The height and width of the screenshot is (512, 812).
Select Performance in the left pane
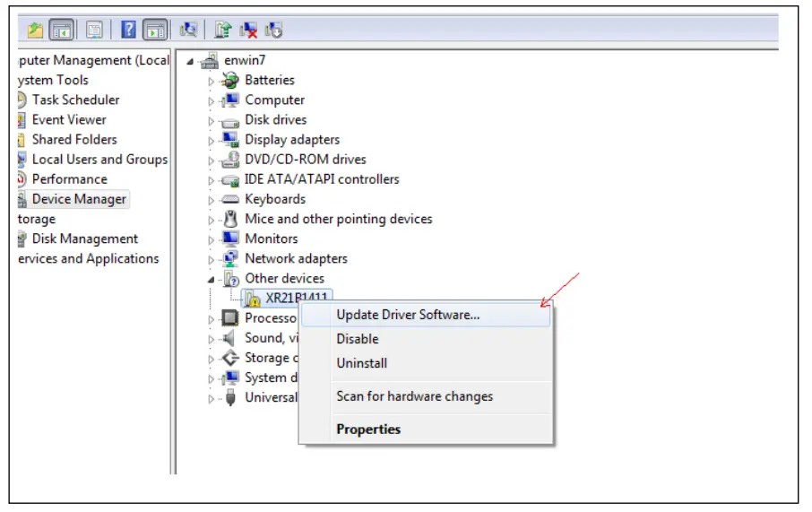pyautogui.click(x=70, y=179)
